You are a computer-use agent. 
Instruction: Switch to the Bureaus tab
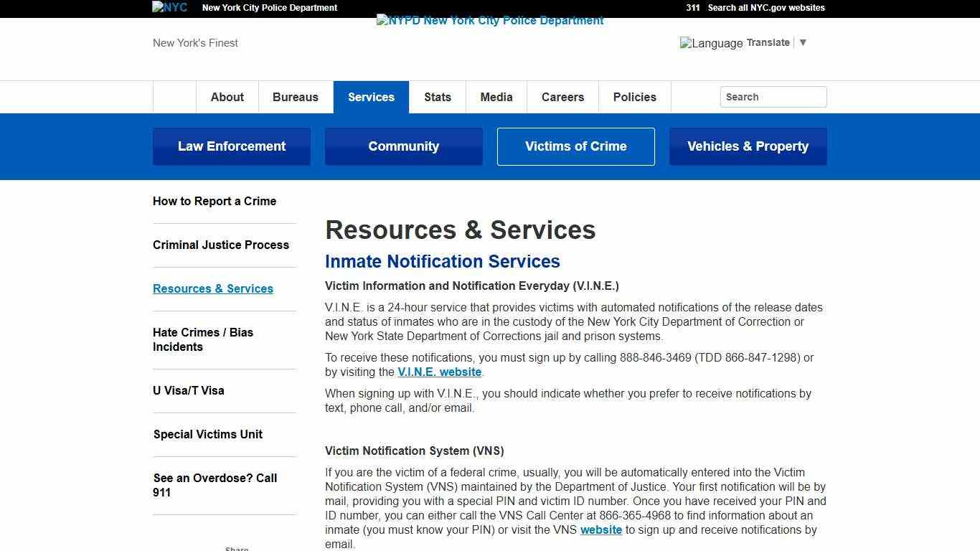(295, 97)
